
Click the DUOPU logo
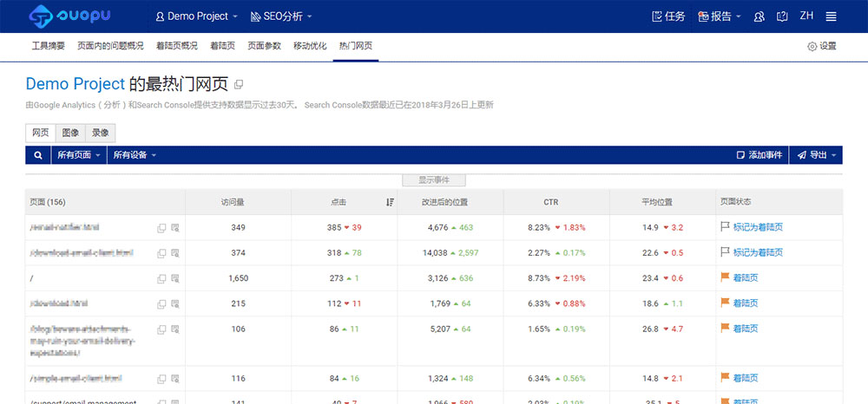69,16
